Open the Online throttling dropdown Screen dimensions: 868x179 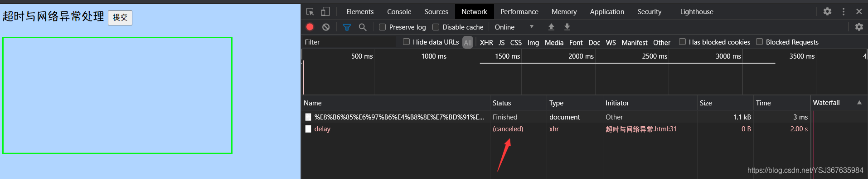[x=514, y=27]
